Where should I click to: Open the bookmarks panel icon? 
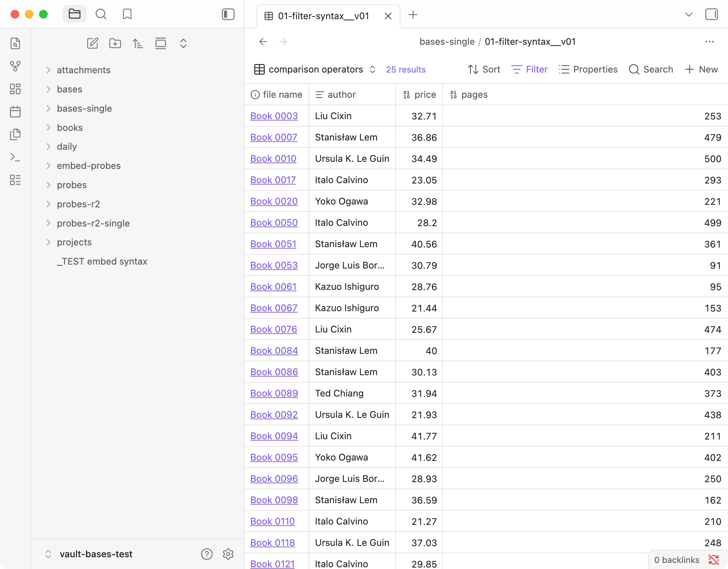click(x=127, y=14)
